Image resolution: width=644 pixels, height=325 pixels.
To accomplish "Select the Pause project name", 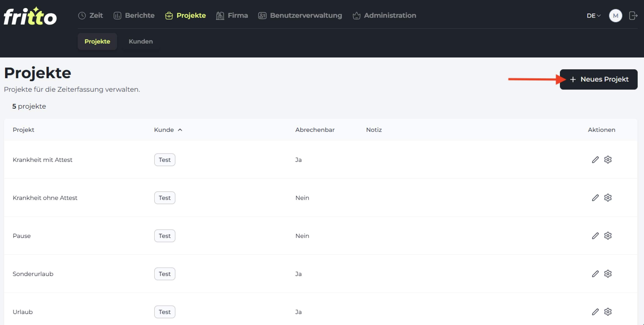I will click(22, 236).
